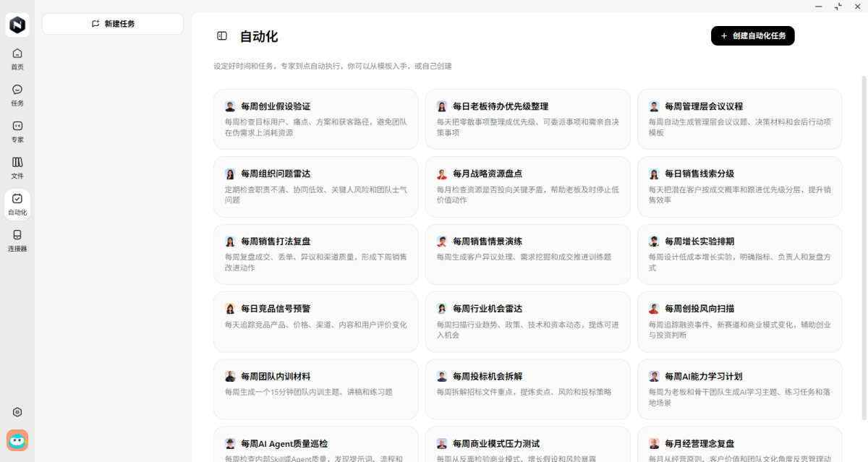Click 创建自动化任务 button

pyautogui.click(x=752, y=35)
